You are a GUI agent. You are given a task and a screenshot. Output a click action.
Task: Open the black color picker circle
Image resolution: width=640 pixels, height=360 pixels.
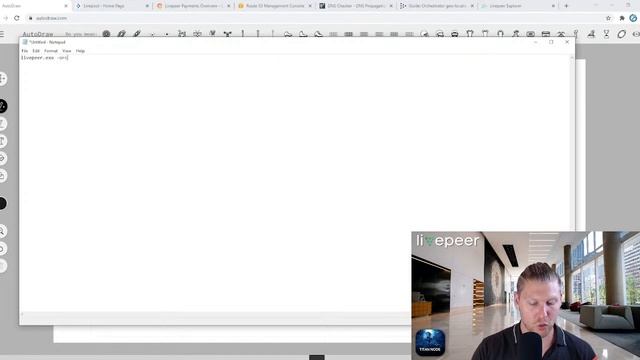point(2,203)
